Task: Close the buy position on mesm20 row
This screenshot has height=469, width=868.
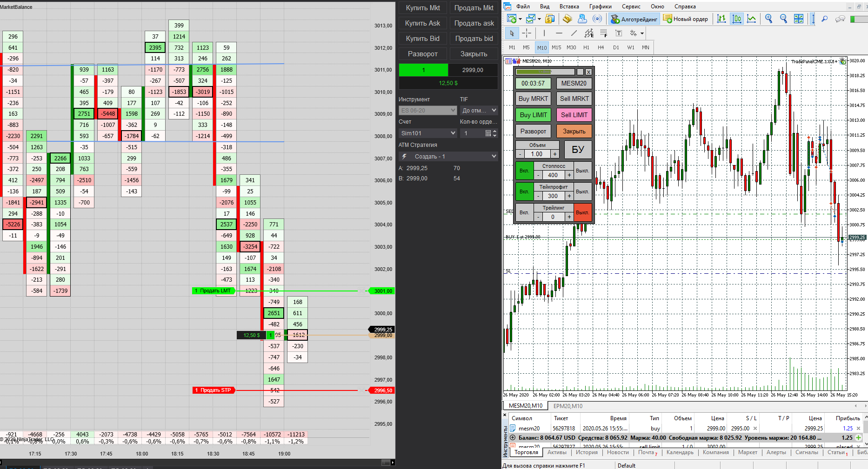Action: pyautogui.click(x=858, y=429)
